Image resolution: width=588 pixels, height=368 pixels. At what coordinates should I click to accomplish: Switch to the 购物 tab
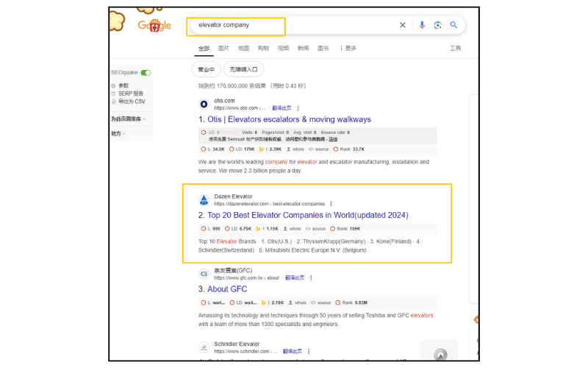[x=263, y=49]
